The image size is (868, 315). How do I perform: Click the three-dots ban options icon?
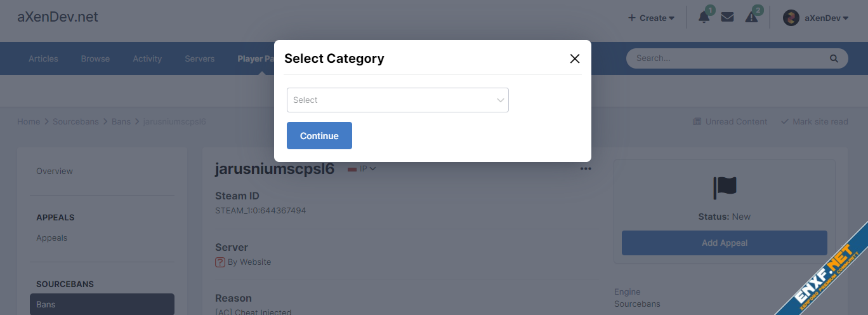coord(585,169)
